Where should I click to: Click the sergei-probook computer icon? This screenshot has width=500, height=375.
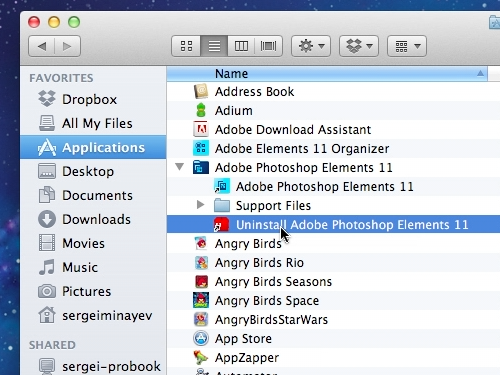[x=47, y=366]
